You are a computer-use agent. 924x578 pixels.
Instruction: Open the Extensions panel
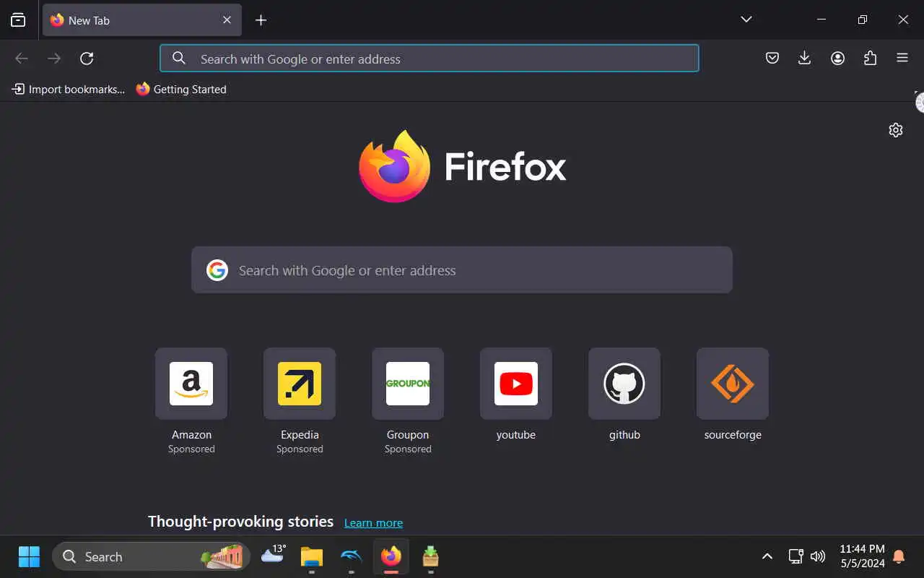[870, 59]
